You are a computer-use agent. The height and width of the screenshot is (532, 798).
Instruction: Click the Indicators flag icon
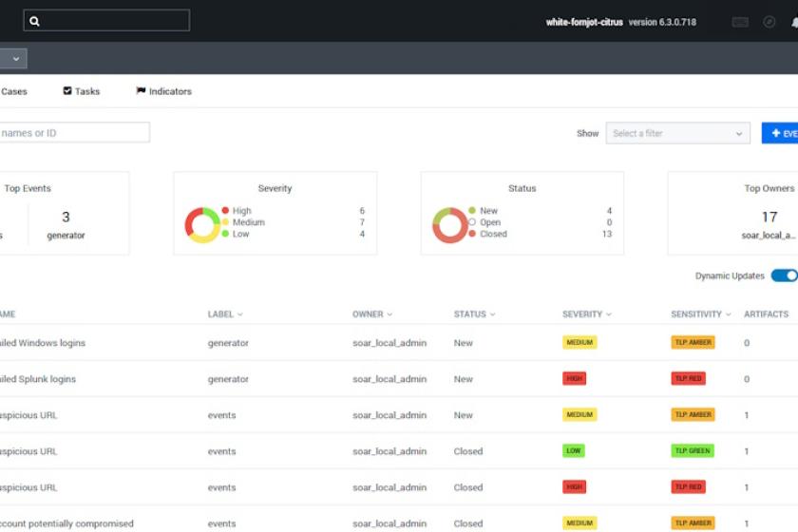coord(141,90)
